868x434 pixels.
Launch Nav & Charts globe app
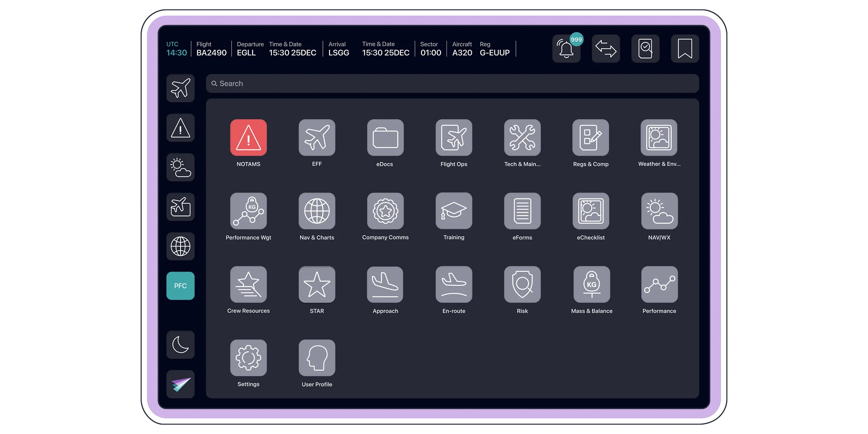(x=317, y=211)
